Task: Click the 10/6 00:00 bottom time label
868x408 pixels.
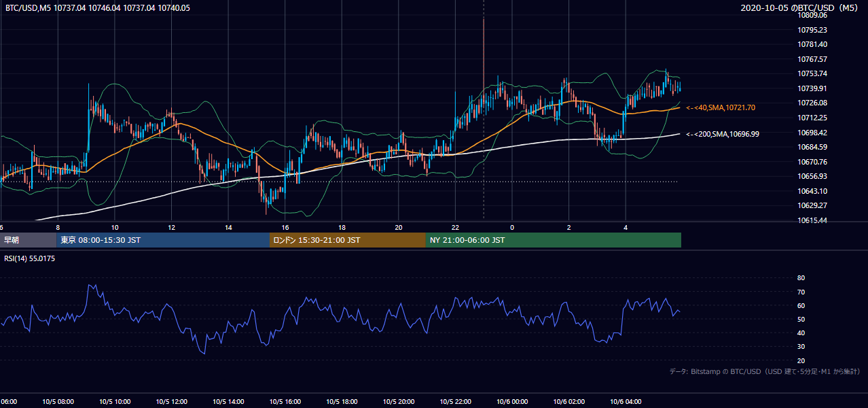Action: tap(512, 402)
